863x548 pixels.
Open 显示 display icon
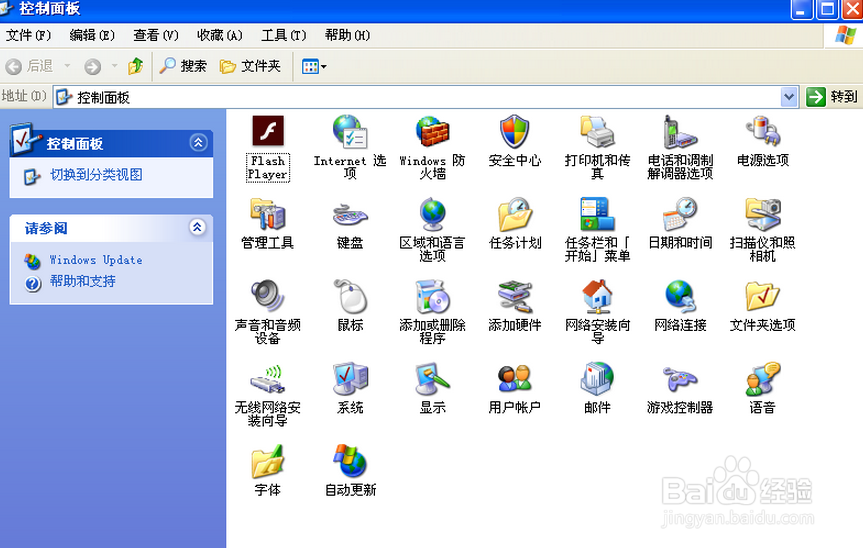click(x=433, y=379)
